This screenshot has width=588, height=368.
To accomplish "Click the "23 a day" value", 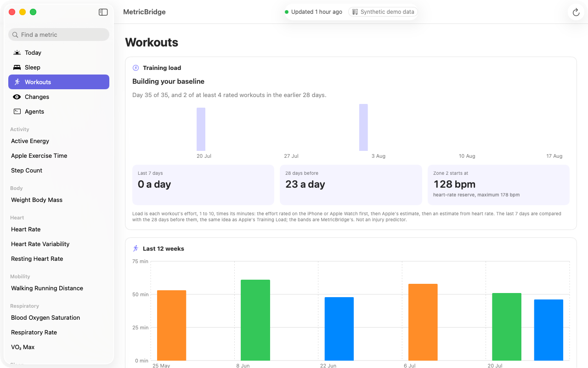I will click(305, 184).
